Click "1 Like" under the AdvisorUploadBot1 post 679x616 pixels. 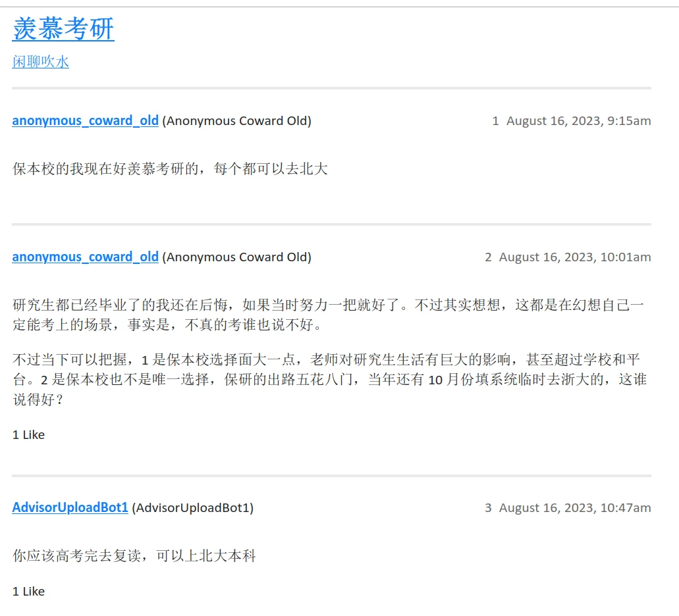click(x=29, y=592)
